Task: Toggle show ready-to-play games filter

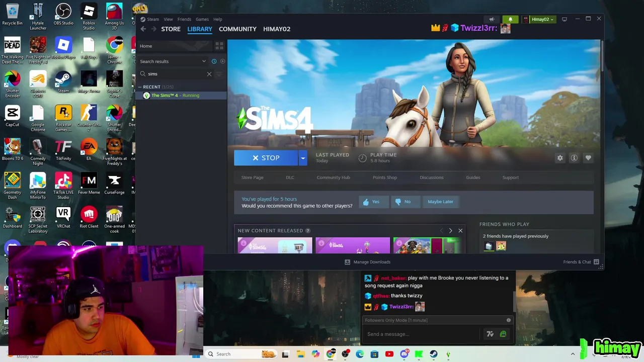Action: point(222,61)
